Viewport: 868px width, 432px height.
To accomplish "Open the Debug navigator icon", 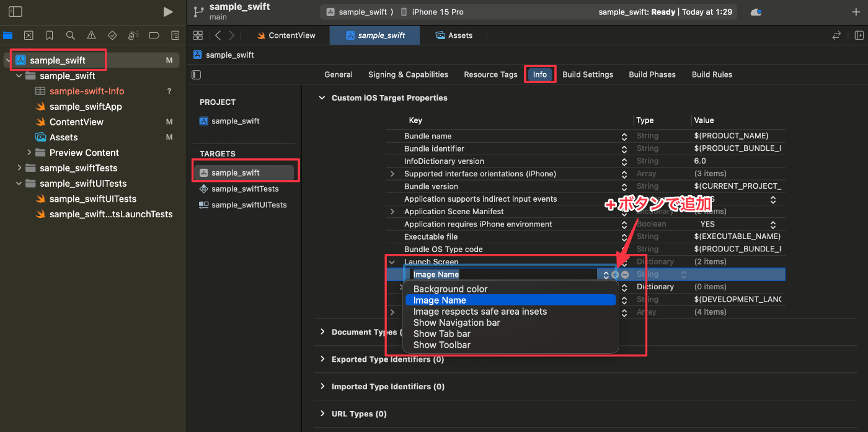I will point(133,35).
